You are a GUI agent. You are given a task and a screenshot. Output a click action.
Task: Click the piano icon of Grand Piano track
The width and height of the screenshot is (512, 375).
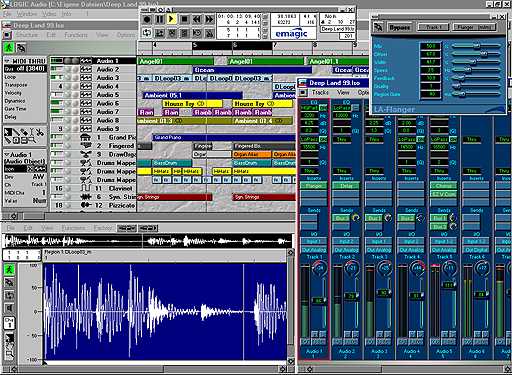pos(86,137)
